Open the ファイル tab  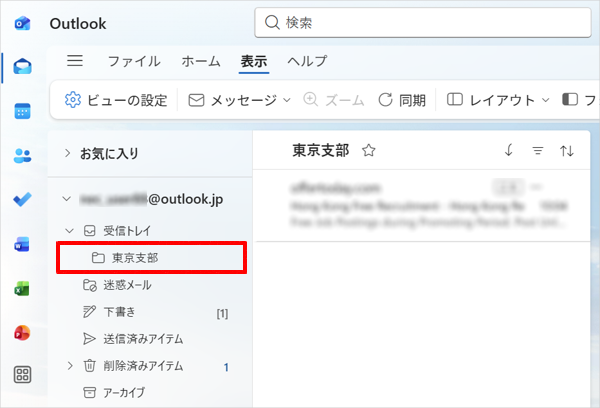click(134, 61)
